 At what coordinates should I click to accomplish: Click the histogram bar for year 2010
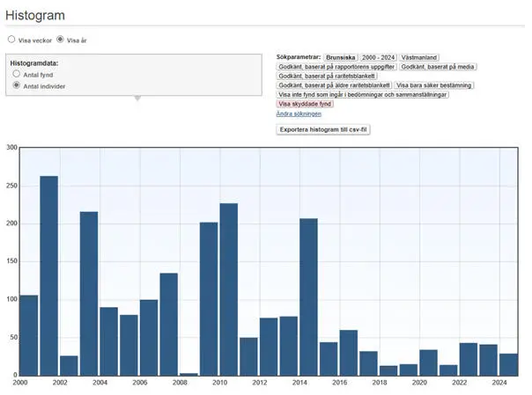pyautogui.click(x=229, y=289)
